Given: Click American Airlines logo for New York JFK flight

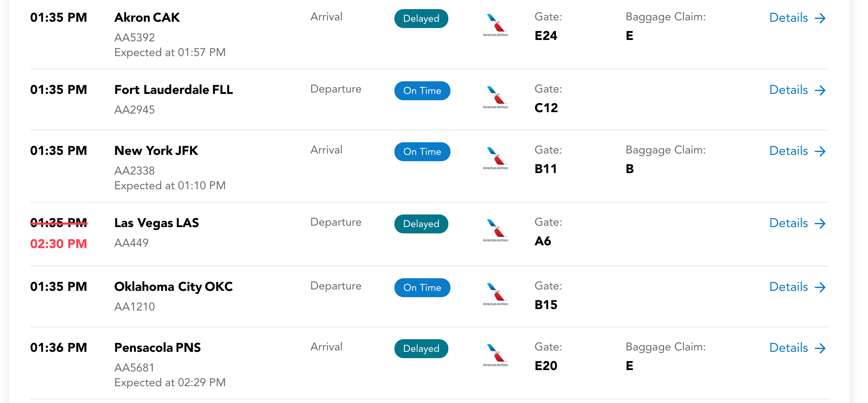Looking at the screenshot, I should (495, 158).
